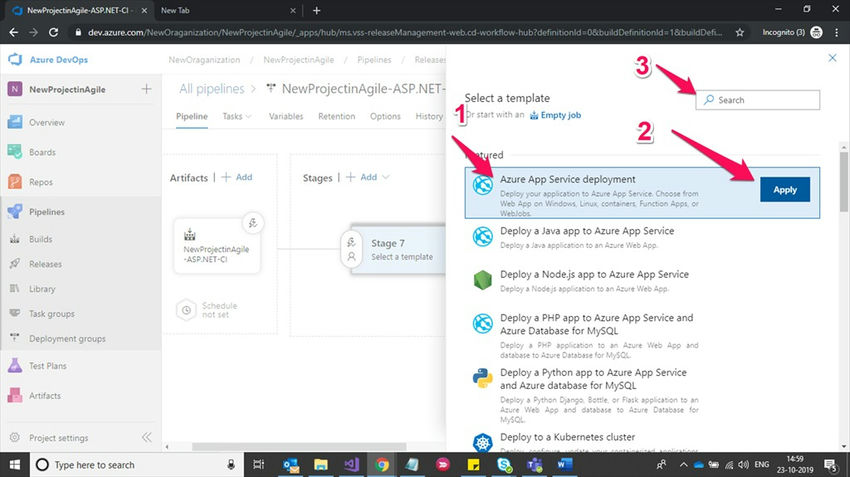The width and height of the screenshot is (850, 477).
Task: Open Visual Studio from taskbar
Action: (351, 465)
